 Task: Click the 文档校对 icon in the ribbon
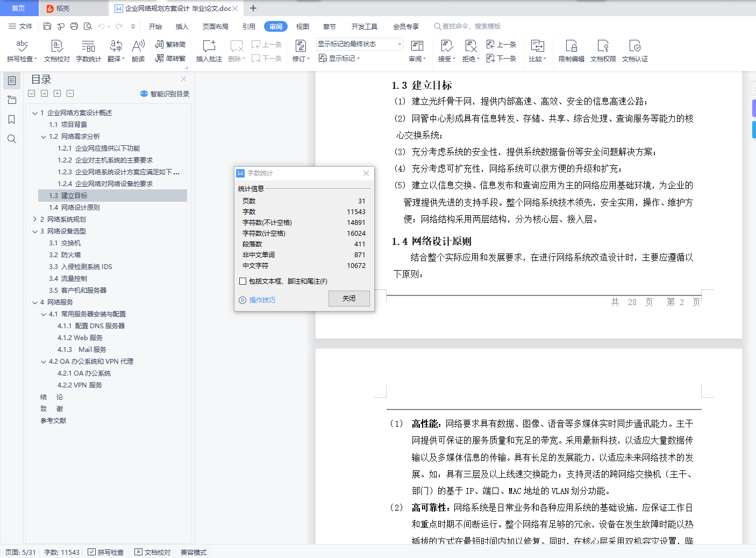coord(57,51)
